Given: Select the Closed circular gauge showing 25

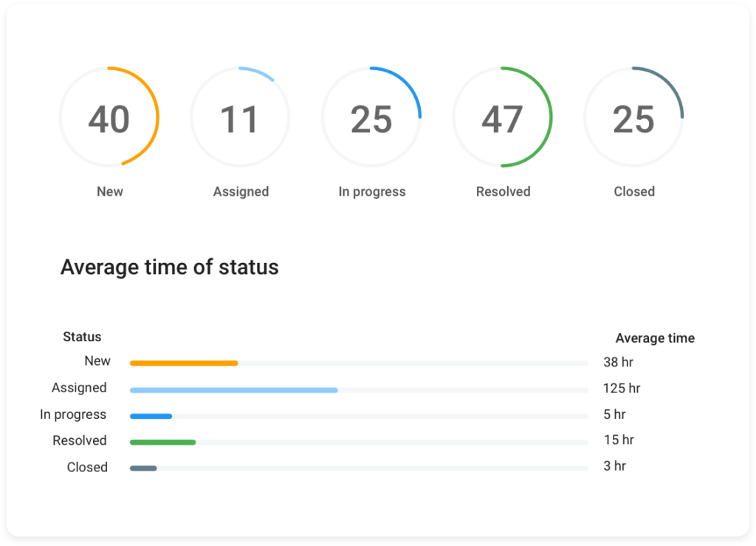Looking at the screenshot, I should [x=633, y=118].
